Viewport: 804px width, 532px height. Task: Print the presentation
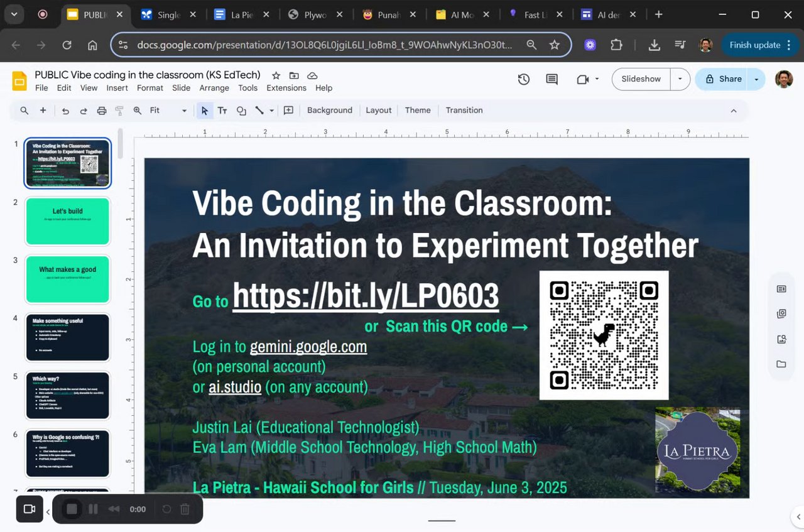pyautogui.click(x=102, y=111)
